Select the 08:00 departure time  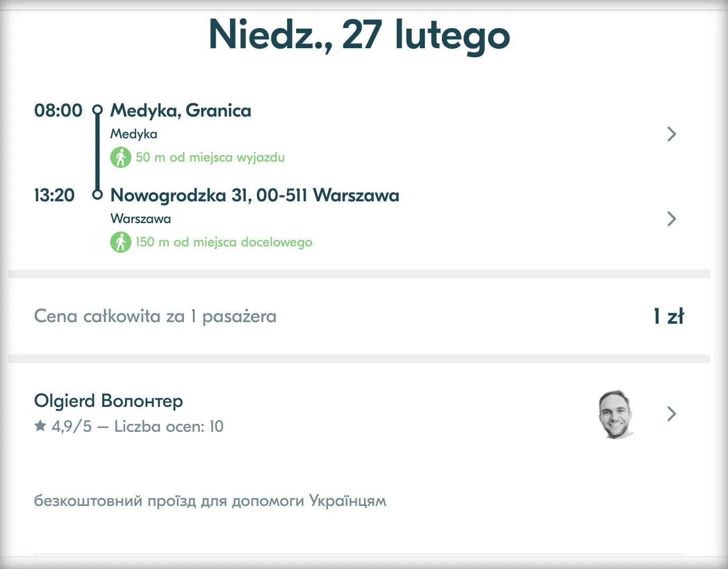pyautogui.click(x=58, y=110)
